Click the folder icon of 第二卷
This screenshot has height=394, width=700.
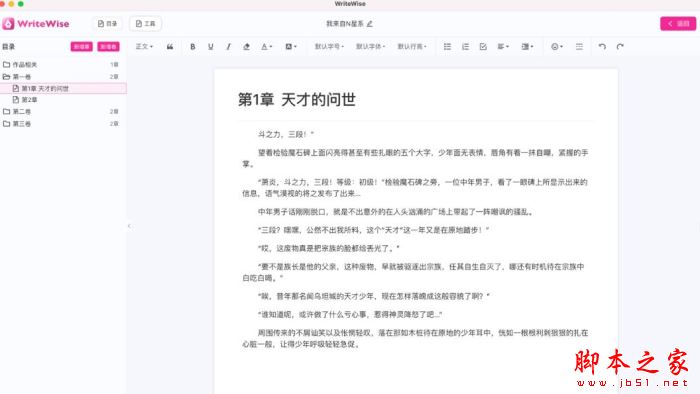click(6, 112)
